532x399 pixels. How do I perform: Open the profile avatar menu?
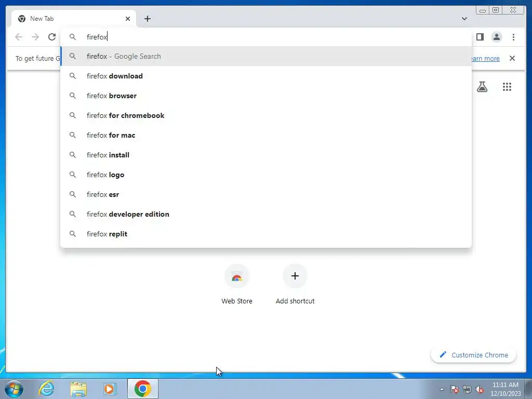(497, 37)
